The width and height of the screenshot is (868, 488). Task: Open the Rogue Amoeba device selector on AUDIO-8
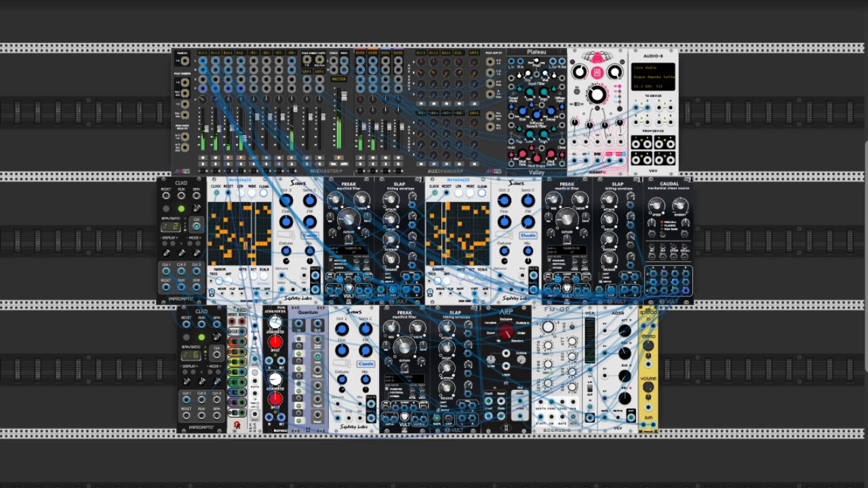click(654, 77)
